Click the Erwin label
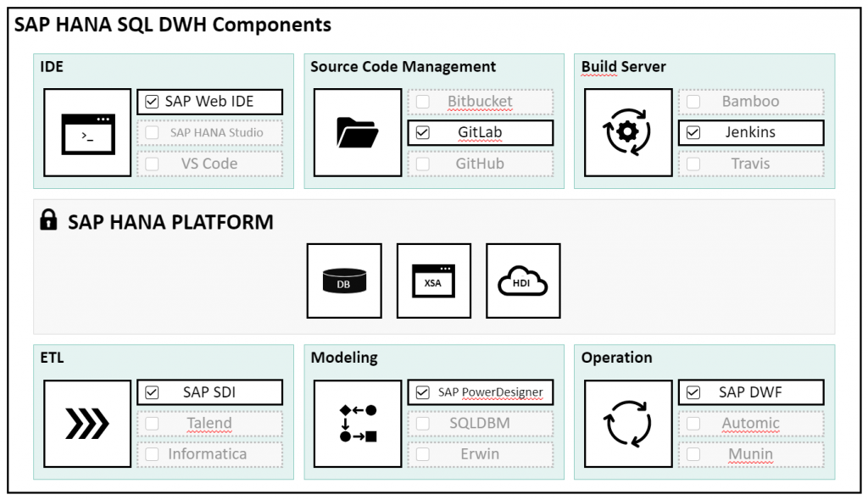 pyautogui.click(x=480, y=454)
